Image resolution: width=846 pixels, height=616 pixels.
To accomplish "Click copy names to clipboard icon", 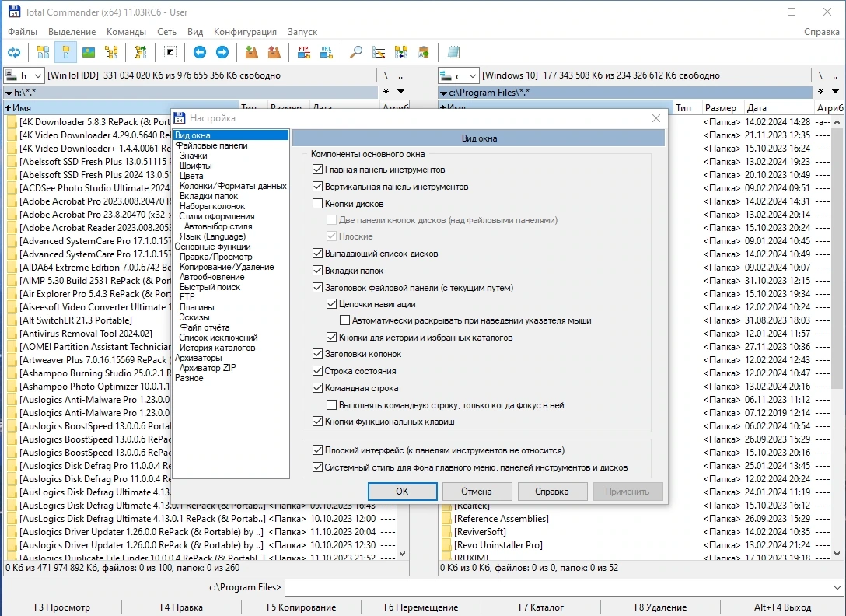I will point(424,52).
